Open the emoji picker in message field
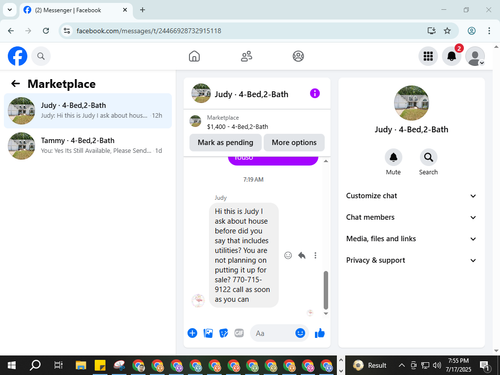The width and height of the screenshot is (500, 375). [300, 333]
